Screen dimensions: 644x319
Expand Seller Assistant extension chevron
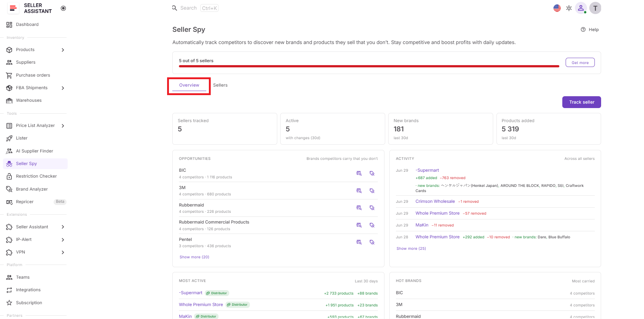63,227
